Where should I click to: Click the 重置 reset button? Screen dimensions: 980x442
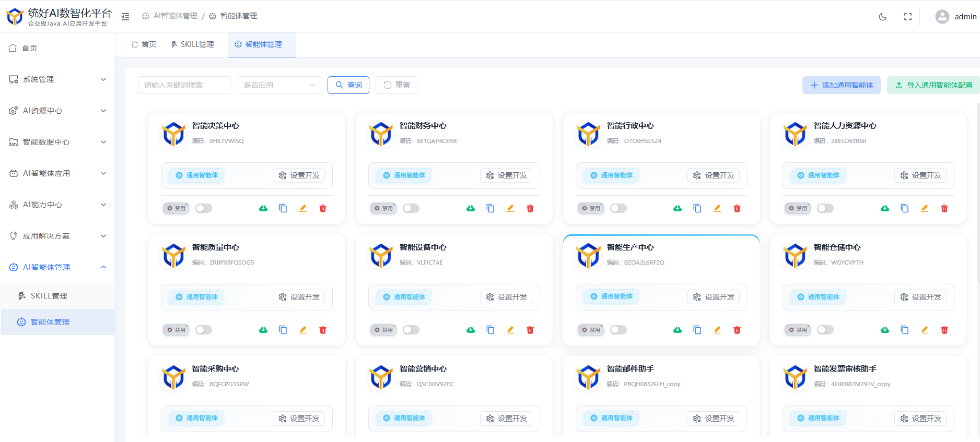(396, 85)
